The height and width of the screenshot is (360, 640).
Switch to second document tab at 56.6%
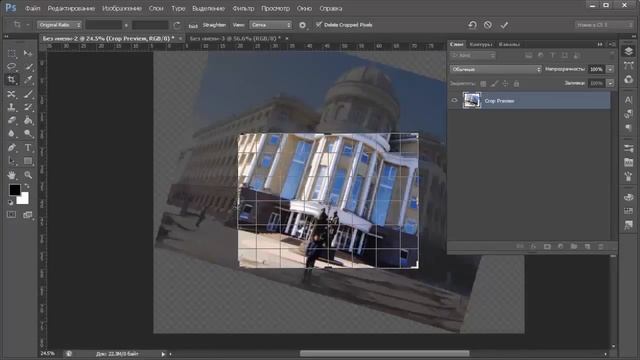tap(235, 38)
